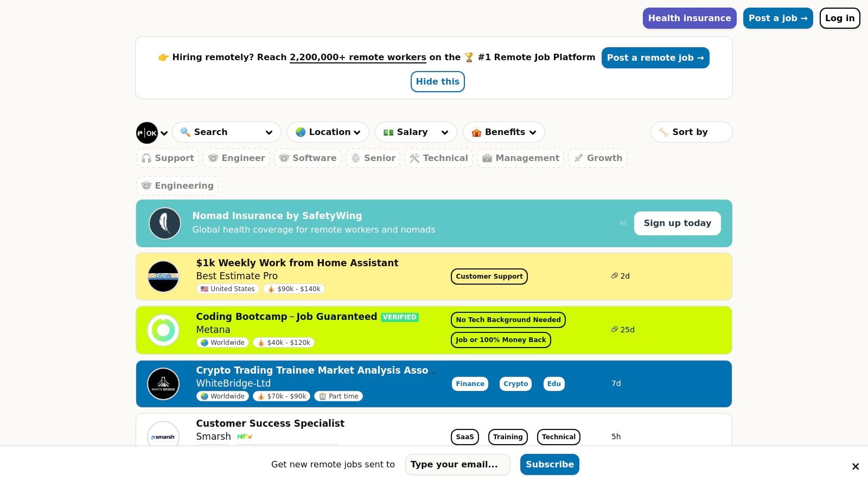Click the SafetyWing nomad insurance logo
This screenshot has height=488, width=868.
coord(164,223)
